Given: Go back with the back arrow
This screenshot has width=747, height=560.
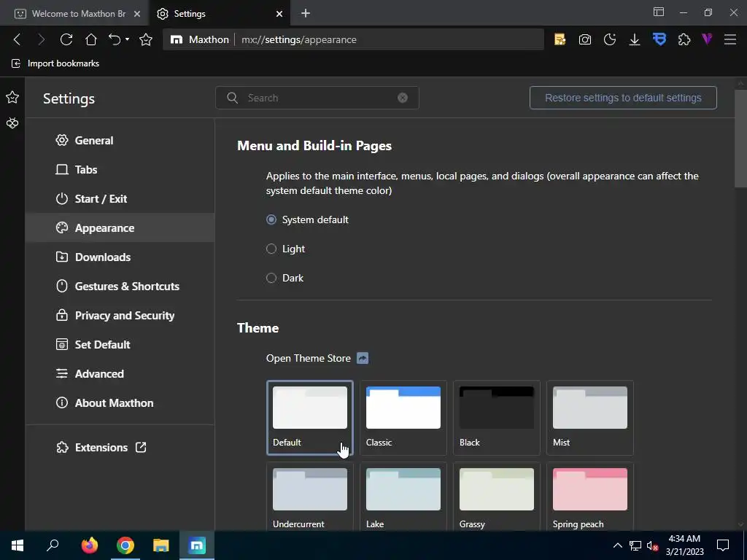Looking at the screenshot, I should [x=18, y=39].
